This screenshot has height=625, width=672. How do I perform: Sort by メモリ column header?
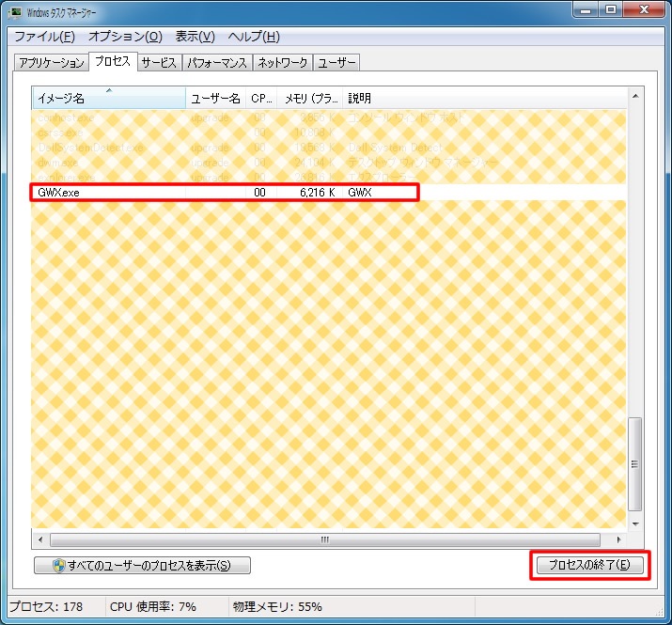(x=310, y=98)
